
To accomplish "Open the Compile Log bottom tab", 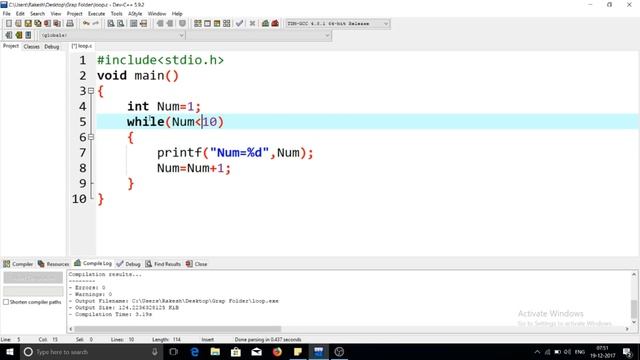I will (x=93, y=263).
